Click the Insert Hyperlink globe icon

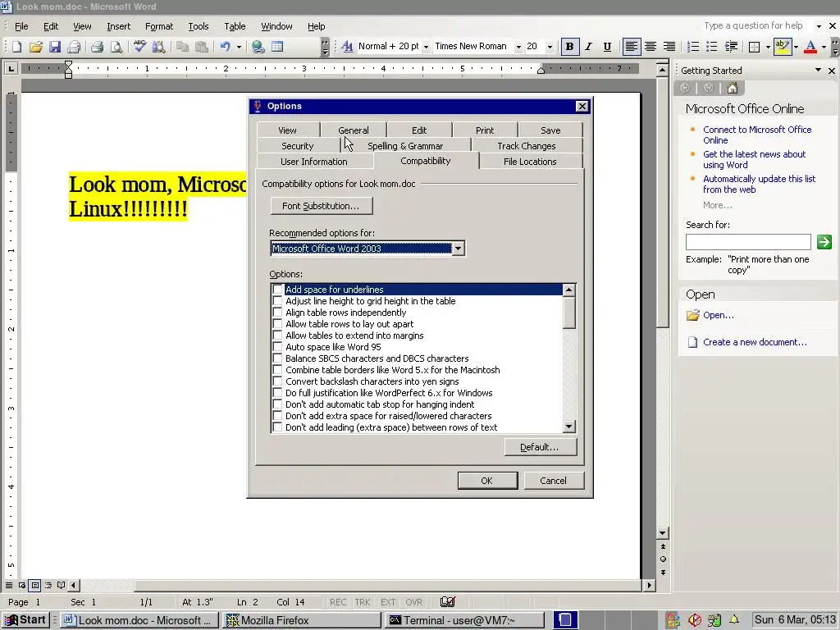click(258, 47)
